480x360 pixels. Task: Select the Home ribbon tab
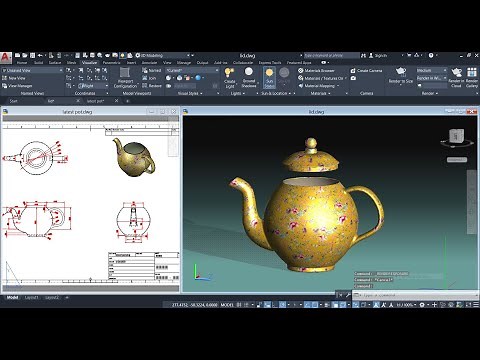tap(22, 63)
